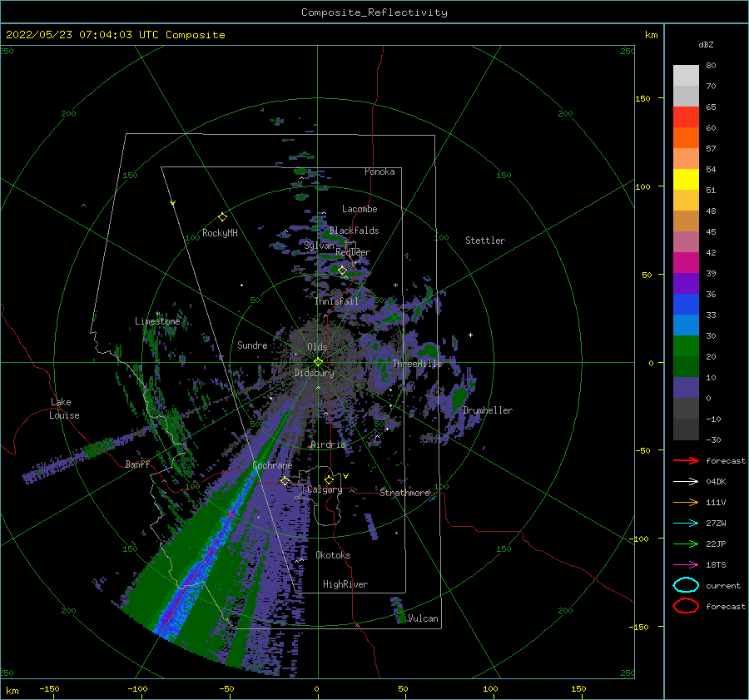Pick the magenta 42-39 dBZ color band
The height and width of the screenshot is (700, 749).
tap(686, 263)
